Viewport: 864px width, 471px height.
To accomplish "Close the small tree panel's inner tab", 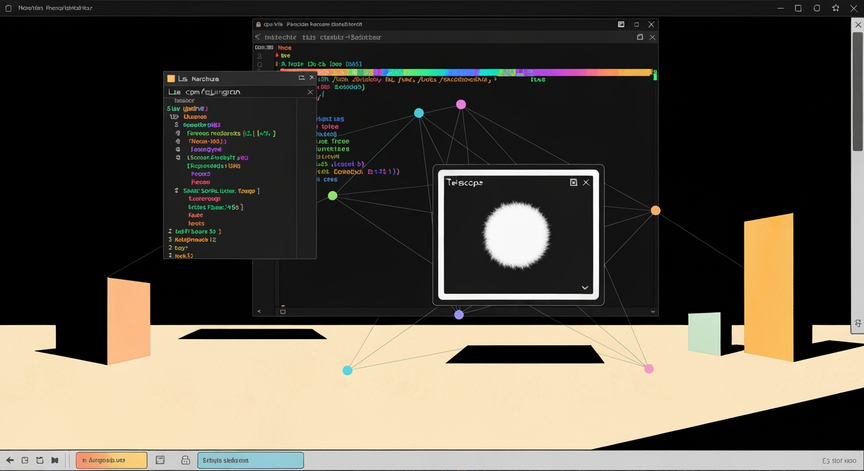I will 310,92.
